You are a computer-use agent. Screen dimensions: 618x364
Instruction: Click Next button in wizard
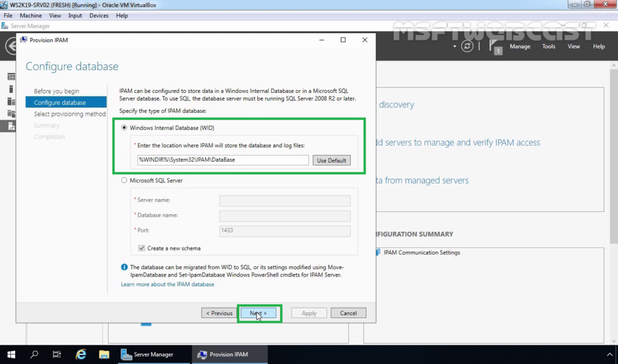[258, 313]
